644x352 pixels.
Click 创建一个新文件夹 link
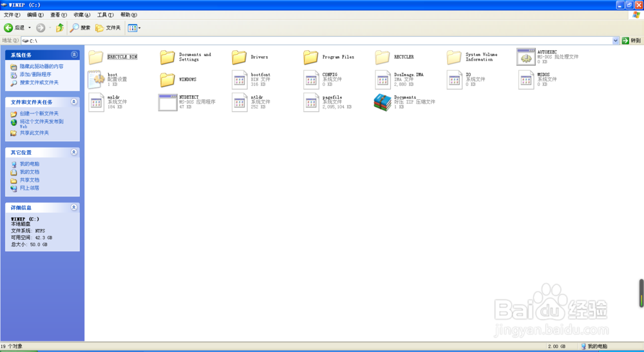[39, 113]
